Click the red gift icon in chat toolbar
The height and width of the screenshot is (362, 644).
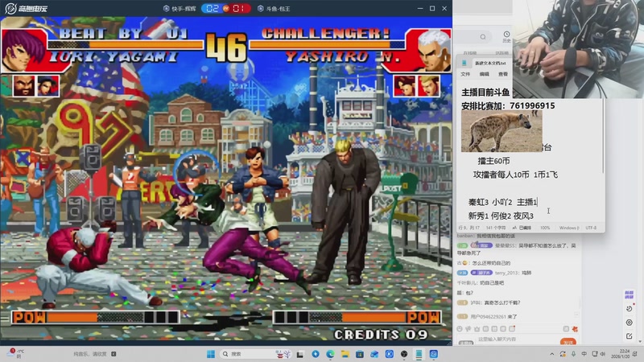575,329
